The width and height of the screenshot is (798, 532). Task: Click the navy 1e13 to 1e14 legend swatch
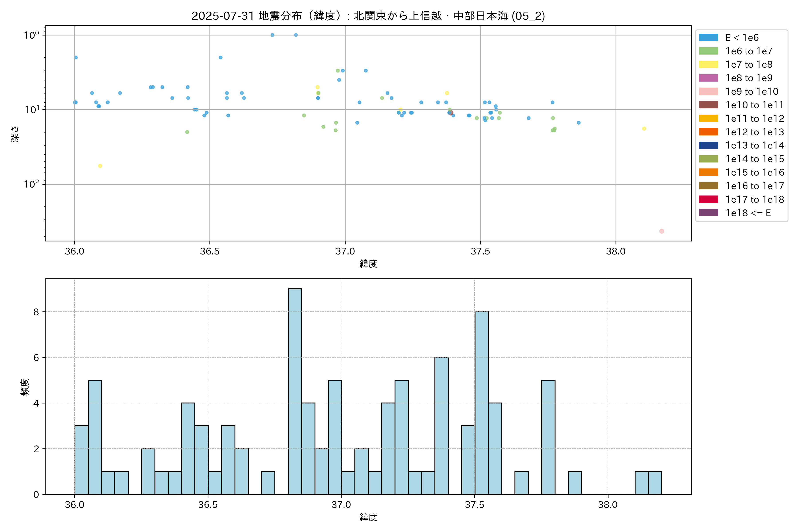coord(708,145)
